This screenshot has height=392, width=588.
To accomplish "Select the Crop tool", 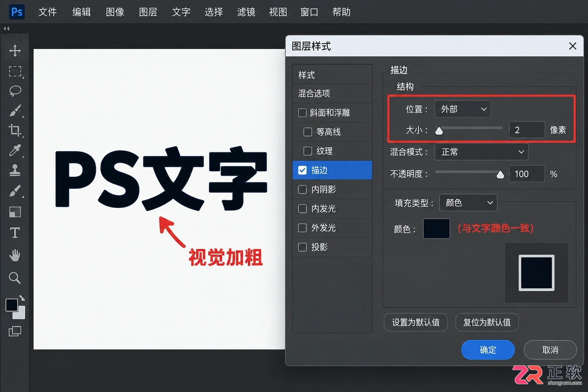I will [x=15, y=130].
